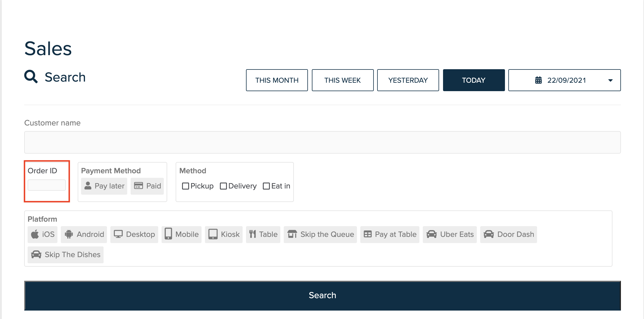Switch to YESTERDAY view

(408, 80)
